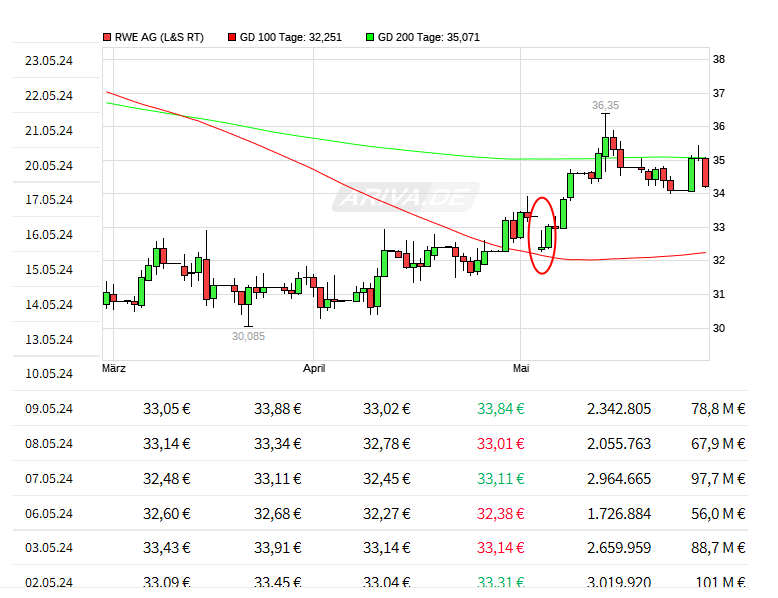778x598 pixels.
Task: Click the date row 15.05.24
Action: (x=49, y=269)
